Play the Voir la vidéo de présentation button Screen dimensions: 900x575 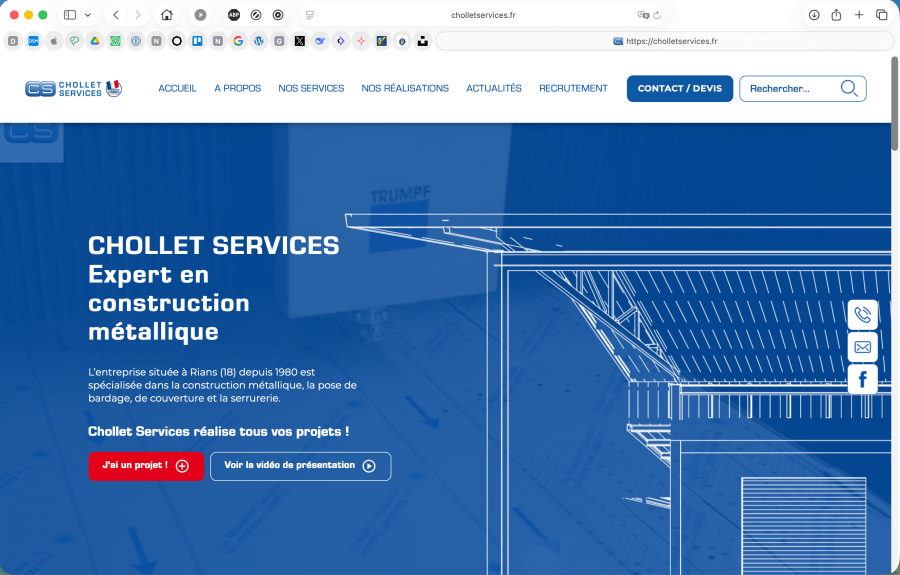point(300,466)
